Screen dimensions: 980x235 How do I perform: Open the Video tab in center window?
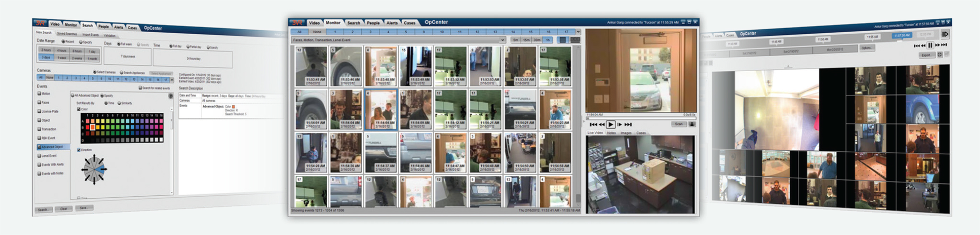(314, 22)
